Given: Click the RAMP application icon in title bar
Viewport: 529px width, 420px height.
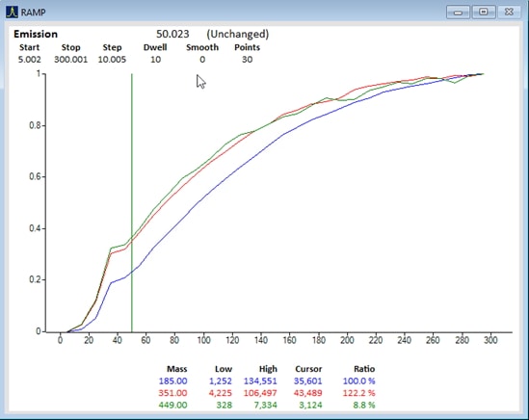Looking at the screenshot, I should click(x=12, y=12).
